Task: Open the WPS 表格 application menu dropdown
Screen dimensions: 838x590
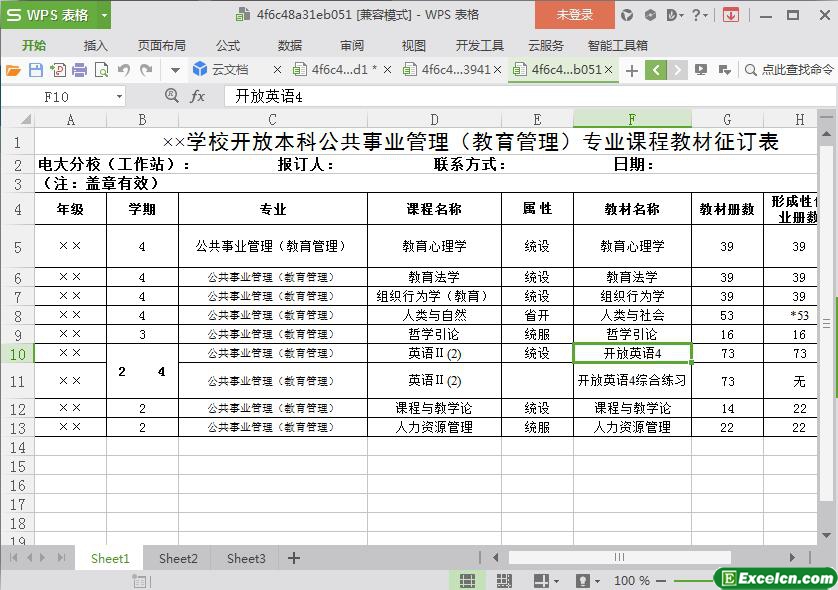Action: [x=104, y=15]
